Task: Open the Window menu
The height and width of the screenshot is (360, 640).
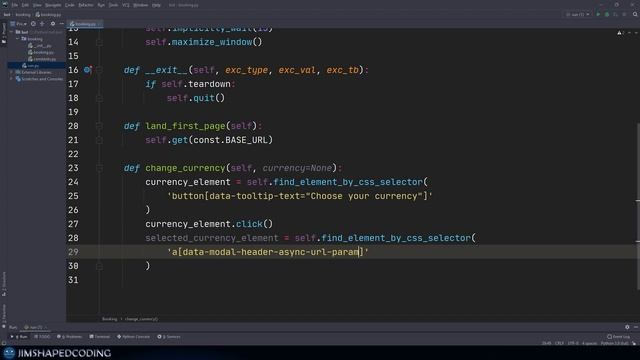Action: (x=141, y=5)
